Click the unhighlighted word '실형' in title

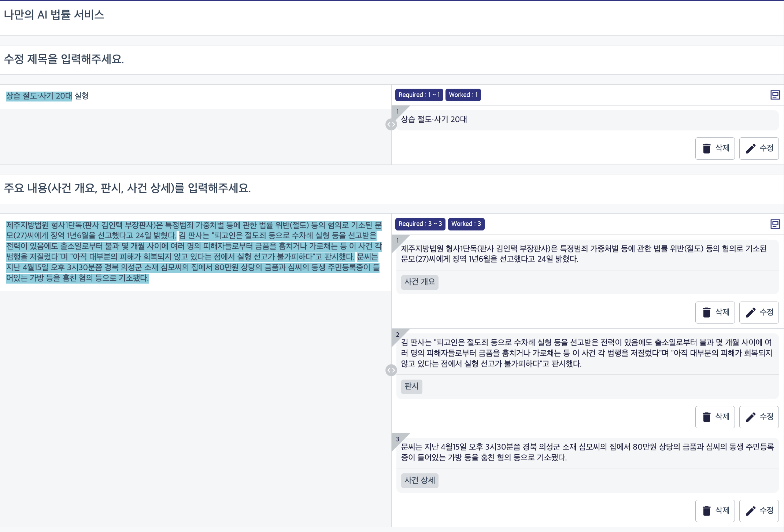[x=82, y=96]
